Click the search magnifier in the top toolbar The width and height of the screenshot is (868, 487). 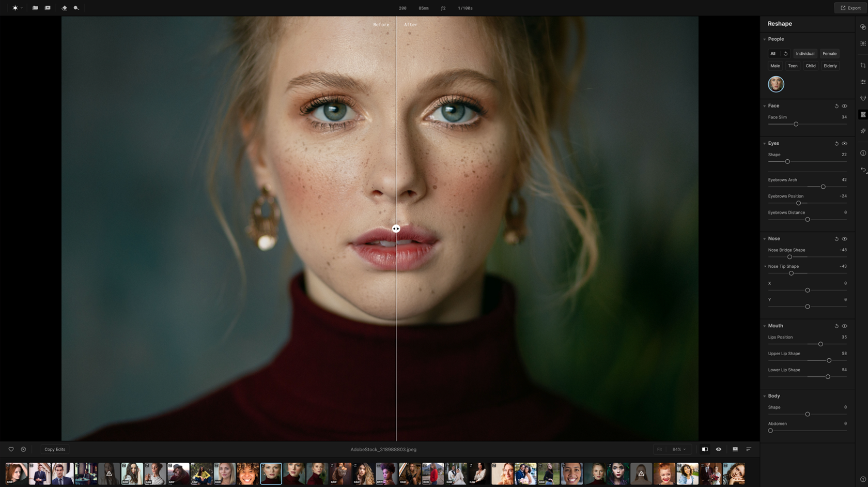[x=75, y=8]
